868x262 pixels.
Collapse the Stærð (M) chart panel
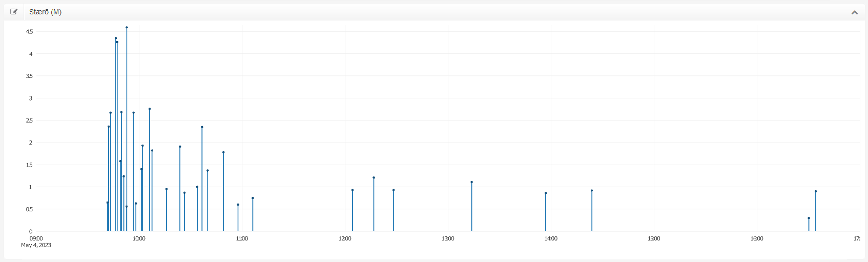click(x=855, y=12)
